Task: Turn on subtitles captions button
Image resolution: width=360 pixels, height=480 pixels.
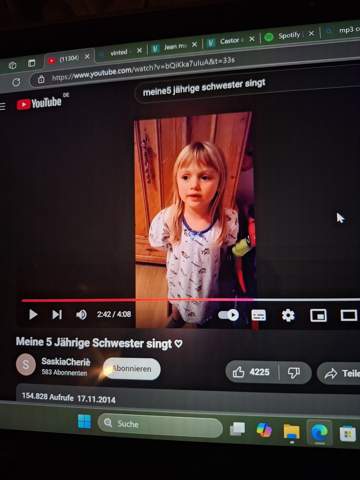Action: pos(258,315)
